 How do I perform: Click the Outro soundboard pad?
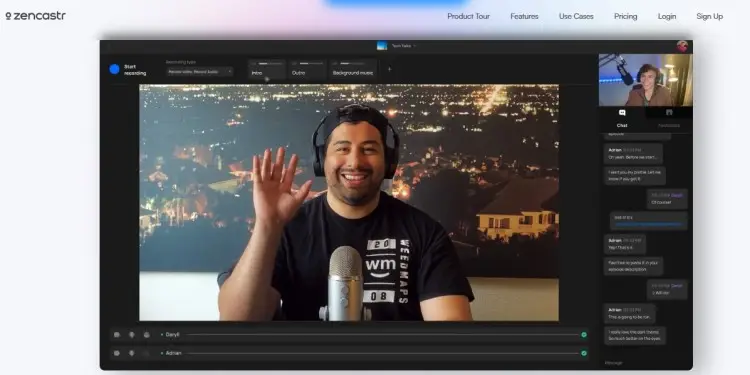pyautogui.click(x=308, y=69)
